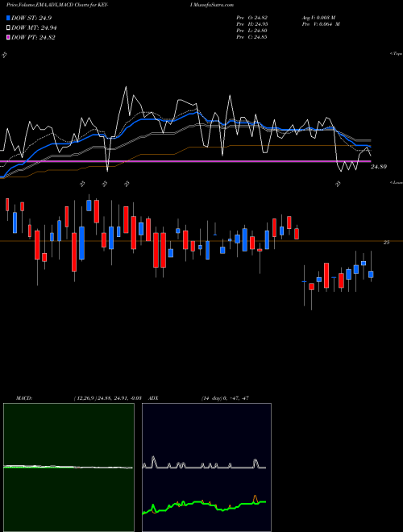Click the 'Avg V: 0.003 M' value
The image size is (403, 532).
(x=318, y=18)
